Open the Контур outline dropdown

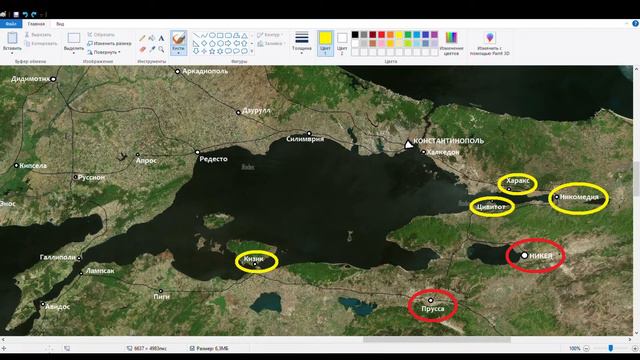pos(271,35)
